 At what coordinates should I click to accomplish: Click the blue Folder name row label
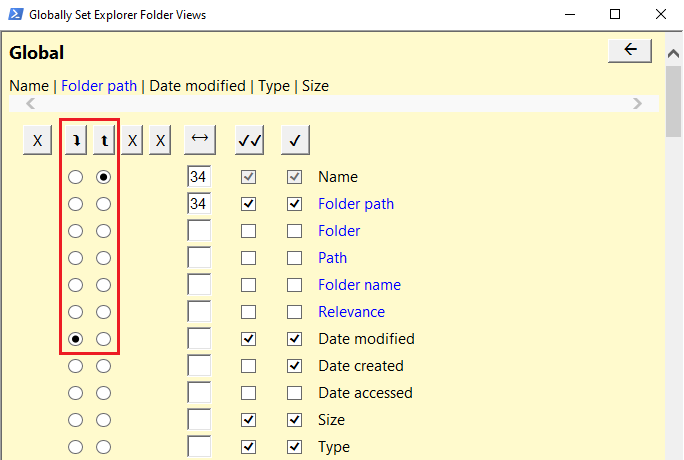click(x=359, y=285)
